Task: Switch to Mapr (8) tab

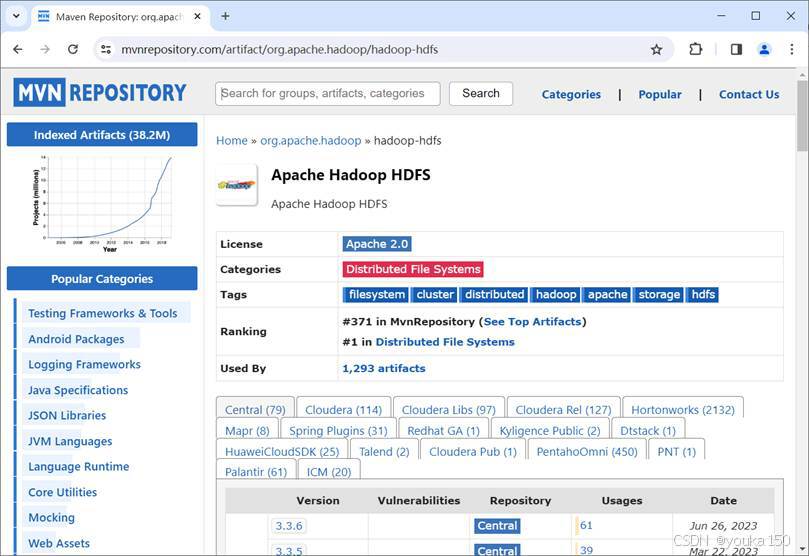Action: point(247,430)
